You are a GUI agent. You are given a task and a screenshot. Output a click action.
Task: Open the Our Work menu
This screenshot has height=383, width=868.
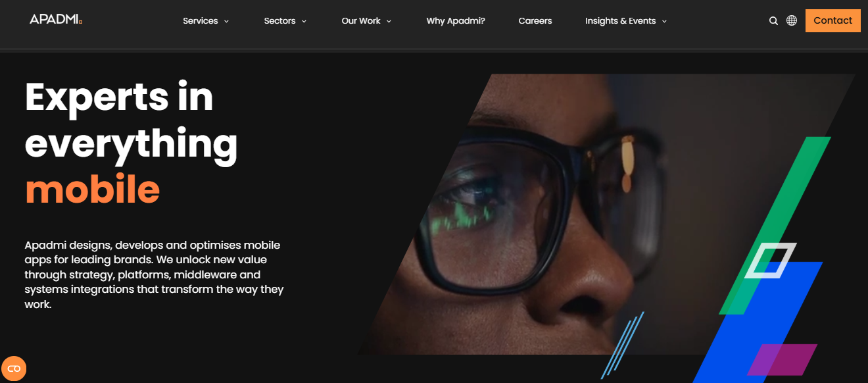(x=361, y=21)
